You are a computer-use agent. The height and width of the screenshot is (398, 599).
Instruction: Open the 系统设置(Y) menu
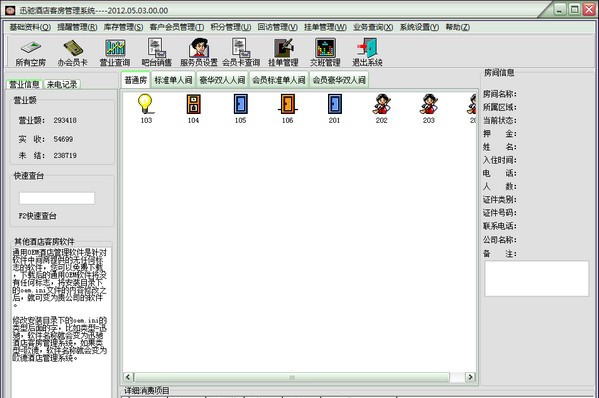pyautogui.click(x=419, y=27)
